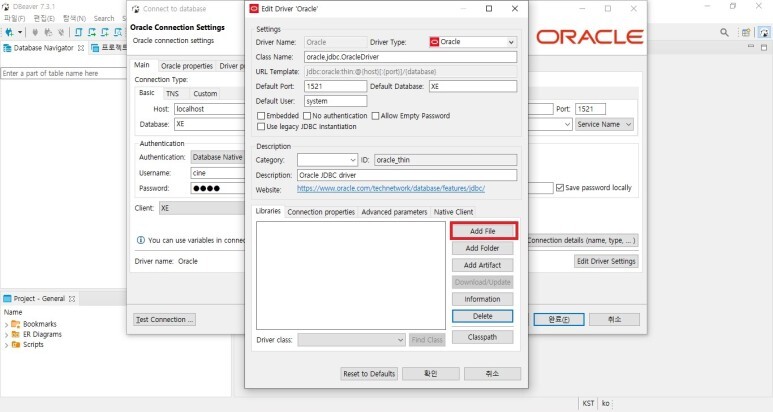Maximize the editor area view icon

[764, 47]
